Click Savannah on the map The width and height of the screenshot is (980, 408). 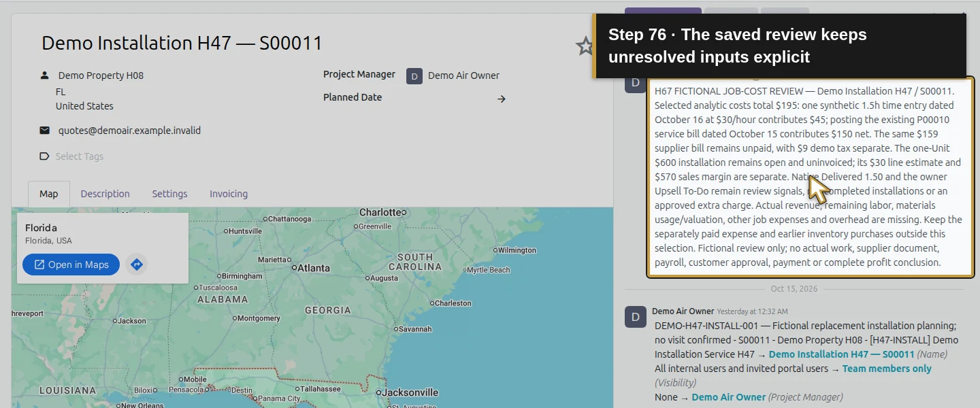(x=412, y=329)
